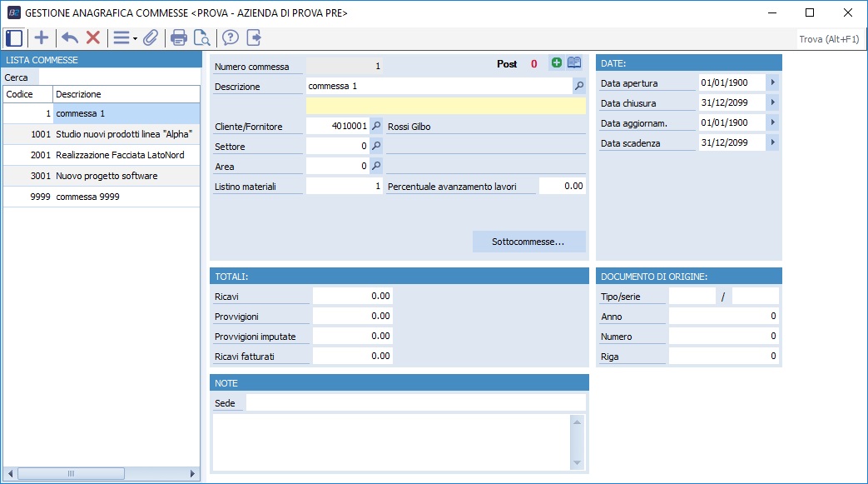
Task: Click the green plus Post icon
Action: pos(556,63)
